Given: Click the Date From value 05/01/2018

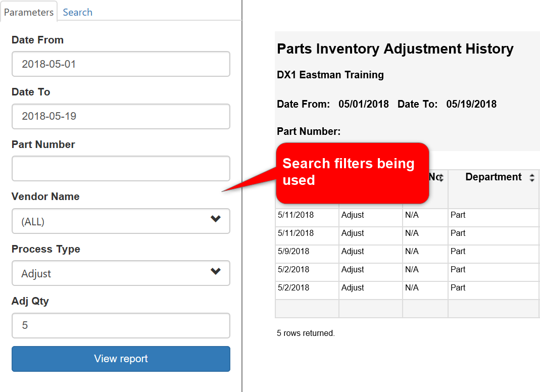Looking at the screenshot, I should pos(363,104).
